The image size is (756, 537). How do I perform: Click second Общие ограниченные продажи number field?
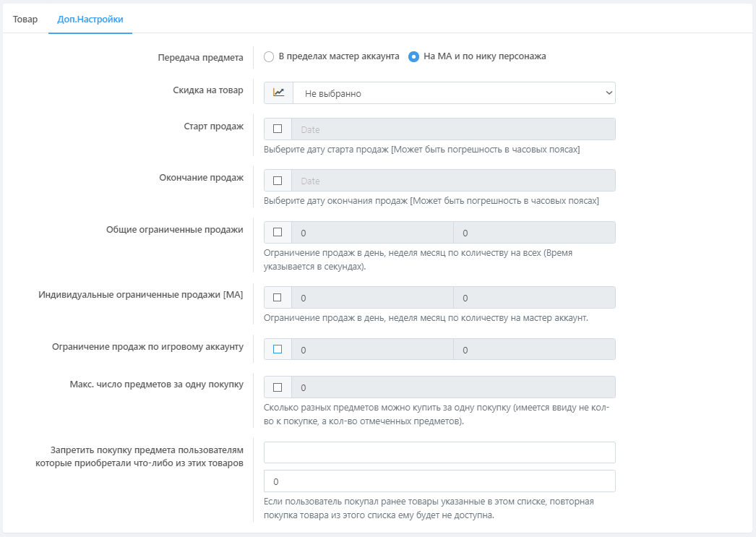(534, 233)
